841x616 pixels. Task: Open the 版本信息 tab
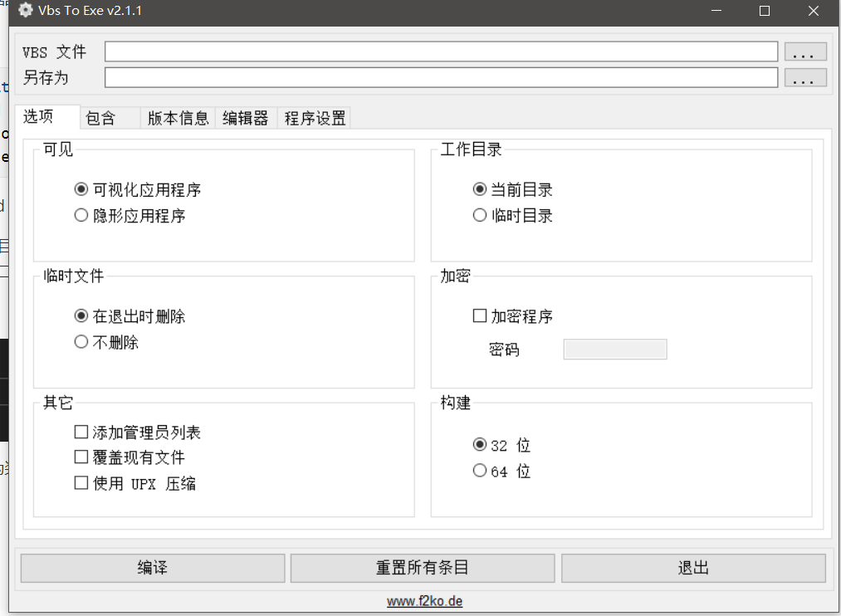click(x=178, y=118)
